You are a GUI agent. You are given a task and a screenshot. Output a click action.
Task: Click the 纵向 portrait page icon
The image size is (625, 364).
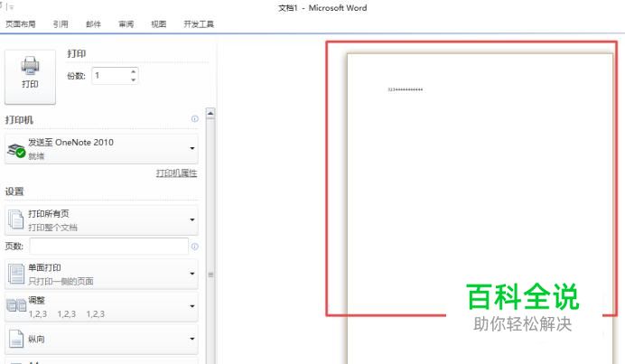coord(16,339)
